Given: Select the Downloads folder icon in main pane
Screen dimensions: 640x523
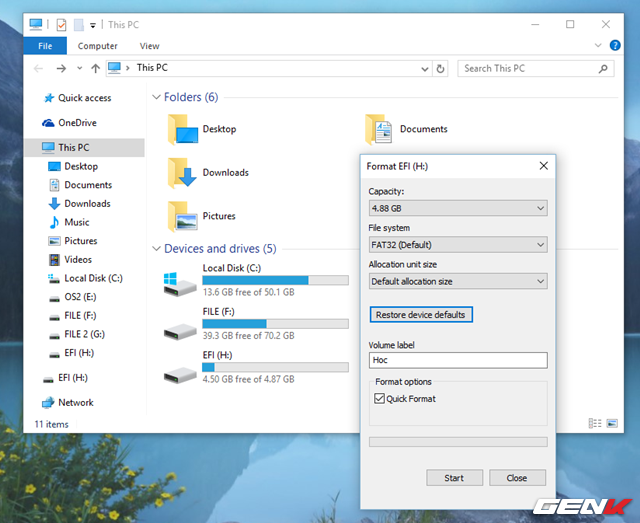Looking at the screenshot, I should click(182, 173).
